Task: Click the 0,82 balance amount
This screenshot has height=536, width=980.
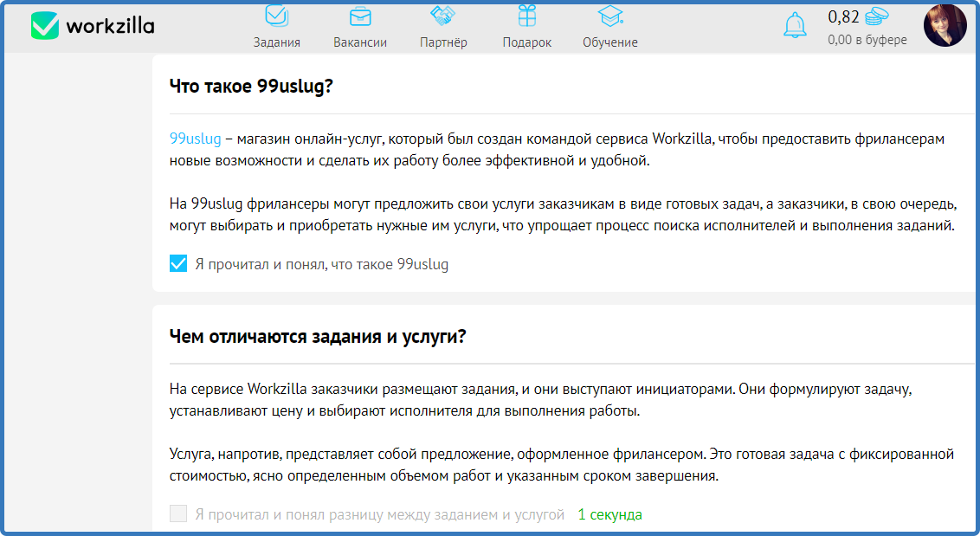Action: coord(843,17)
